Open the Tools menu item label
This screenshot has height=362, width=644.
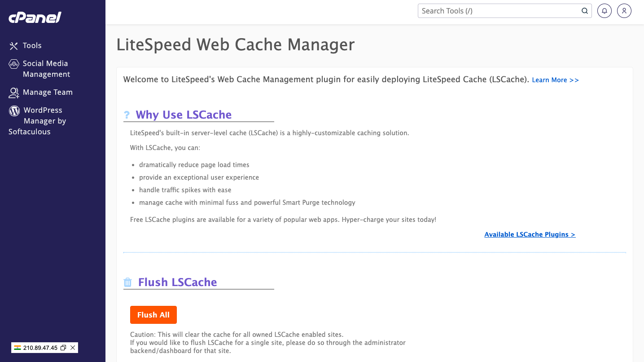pyautogui.click(x=32, y=46)
